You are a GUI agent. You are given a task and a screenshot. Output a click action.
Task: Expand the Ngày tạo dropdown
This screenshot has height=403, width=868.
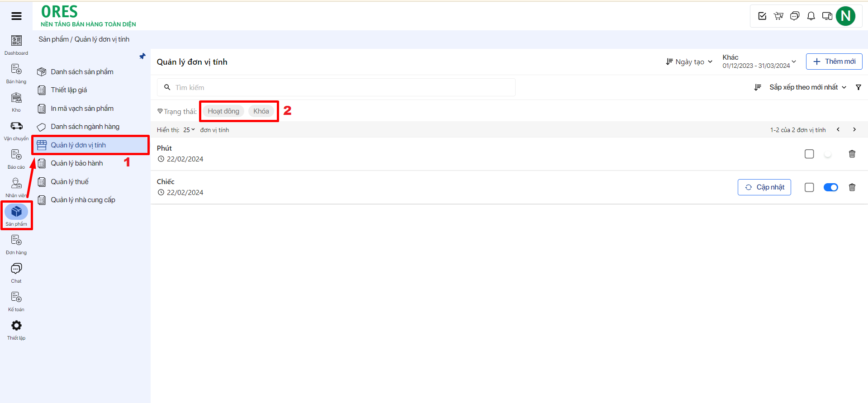689,62
